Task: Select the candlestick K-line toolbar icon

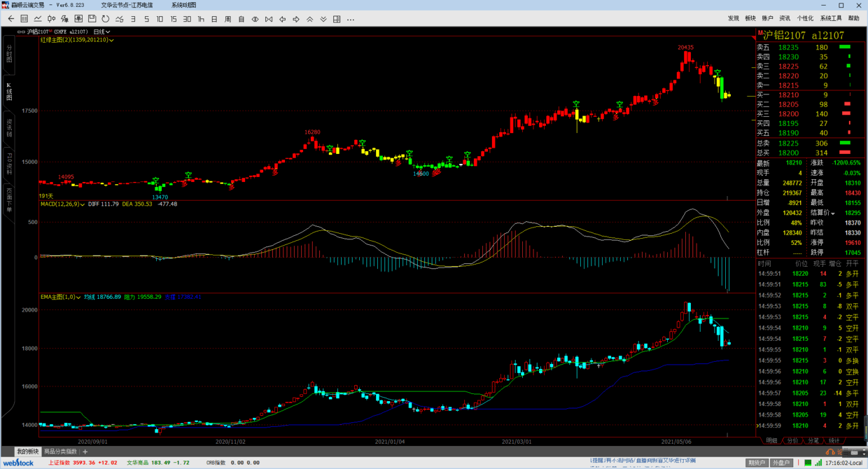Action: click(x=52, y=19)
